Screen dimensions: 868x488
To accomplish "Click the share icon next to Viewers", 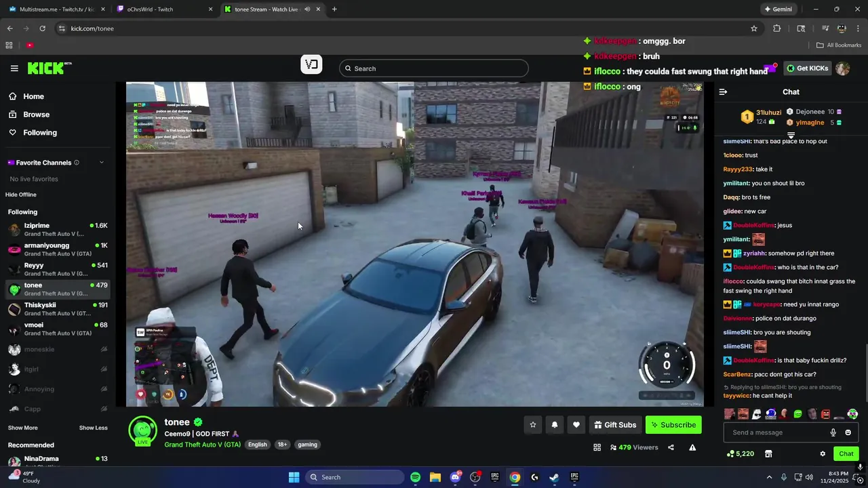I will (671, 447).
